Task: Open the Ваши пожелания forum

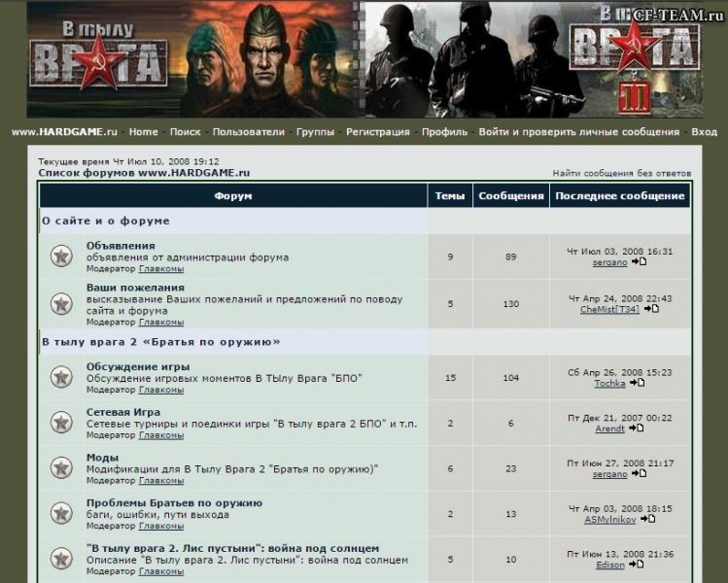Action: (x=135, y=288)
